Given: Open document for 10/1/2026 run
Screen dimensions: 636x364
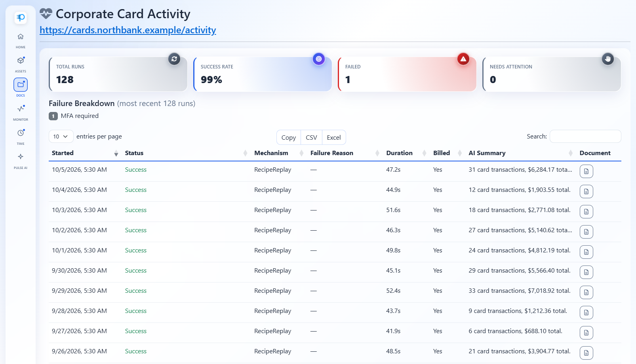Looking at the screenshot, I should pos(586,252).
